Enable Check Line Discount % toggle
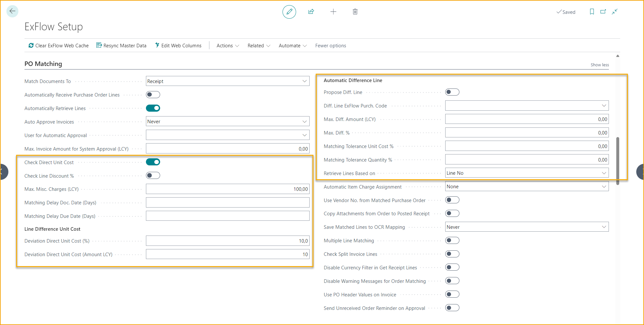The width and height of the screenshot is (644, 325). (153, 175)
